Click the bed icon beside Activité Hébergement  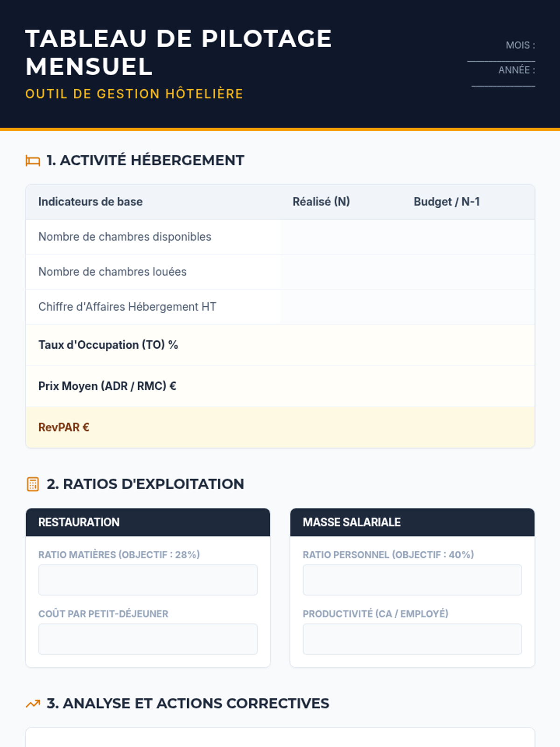point(33,161)
